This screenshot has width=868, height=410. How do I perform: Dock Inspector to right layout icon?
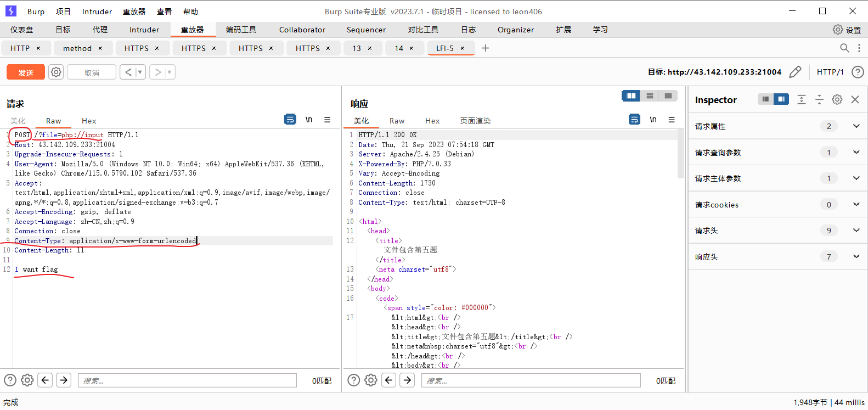tap(781, 99)
